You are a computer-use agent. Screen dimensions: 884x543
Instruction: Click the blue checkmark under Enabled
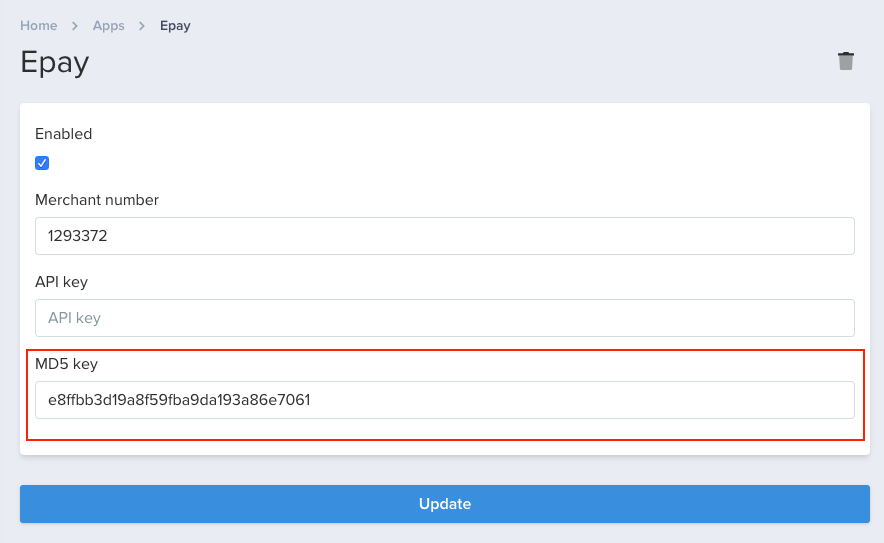tap(42, 163)
